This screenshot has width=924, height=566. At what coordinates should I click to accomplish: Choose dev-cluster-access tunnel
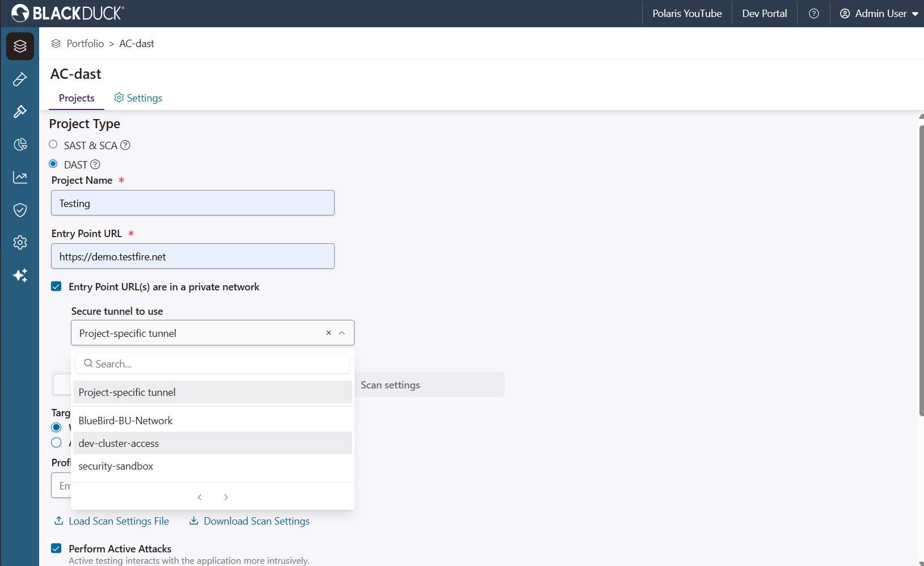click(x=213, y=443)
